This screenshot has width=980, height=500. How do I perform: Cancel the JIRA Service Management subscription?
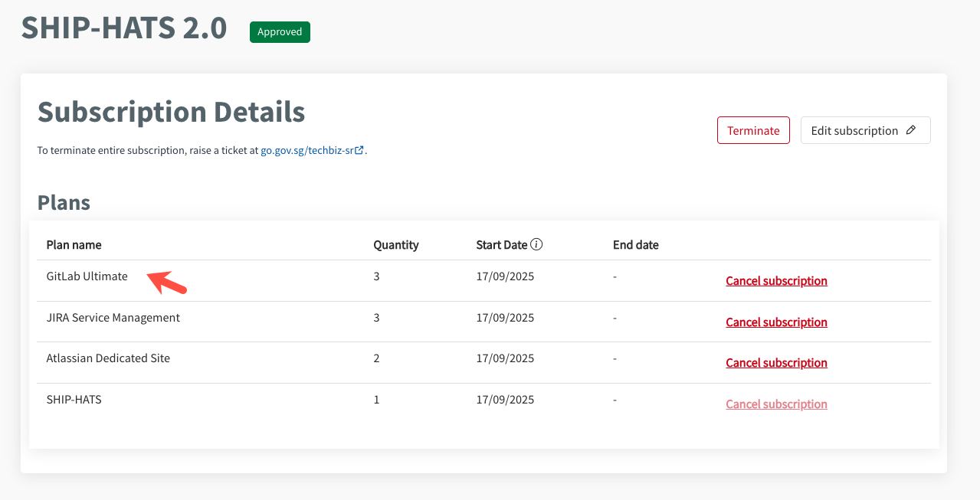pos(776,322)
